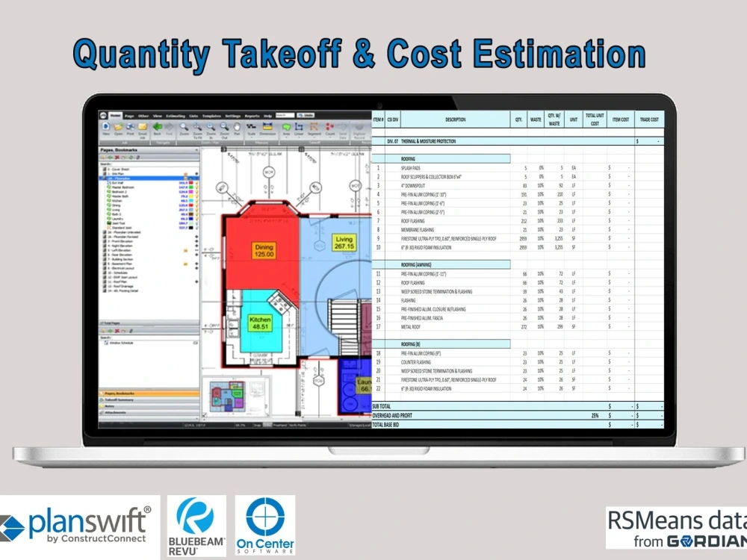Open the Pages, Bookmarks panel dropdown arrow
The width and height of the screenshot is (747, 560).
pyautogui.click(x=196, y=150)
